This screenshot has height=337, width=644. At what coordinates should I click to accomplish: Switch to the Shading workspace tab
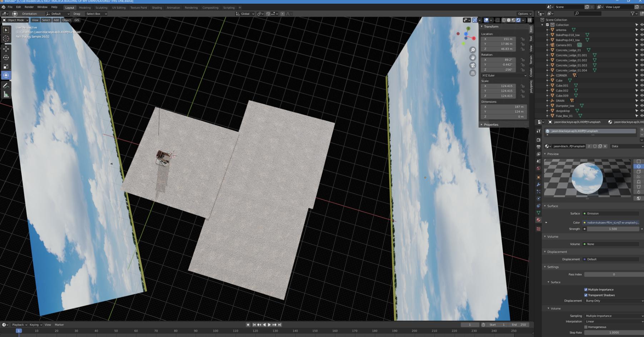coord(157,8)
